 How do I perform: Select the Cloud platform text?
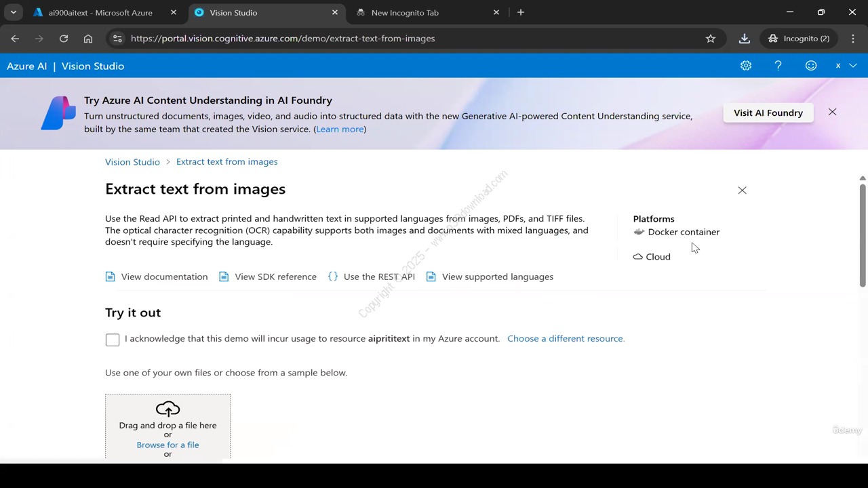[x=658, y=257]
